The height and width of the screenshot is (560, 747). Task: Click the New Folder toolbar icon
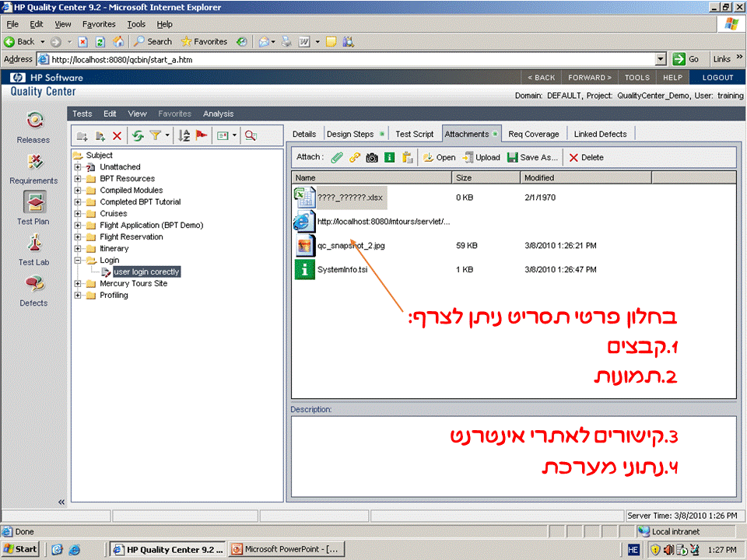click(x=82, y=136)
